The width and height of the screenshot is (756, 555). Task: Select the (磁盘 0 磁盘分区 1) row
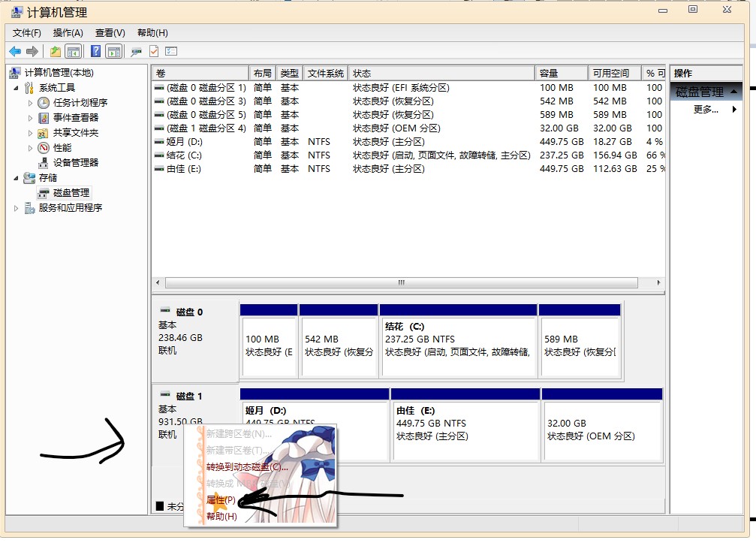(x=408, y=88)
